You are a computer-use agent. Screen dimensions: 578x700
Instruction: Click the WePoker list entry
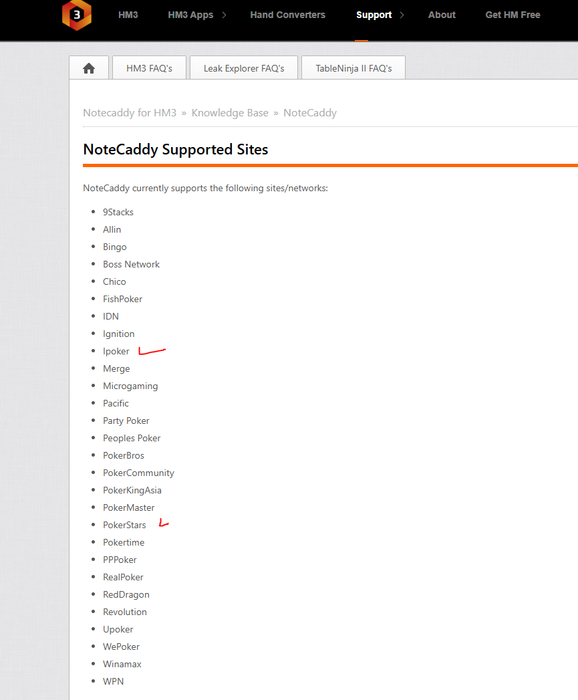pyautogui.click(x=121, y=647)
